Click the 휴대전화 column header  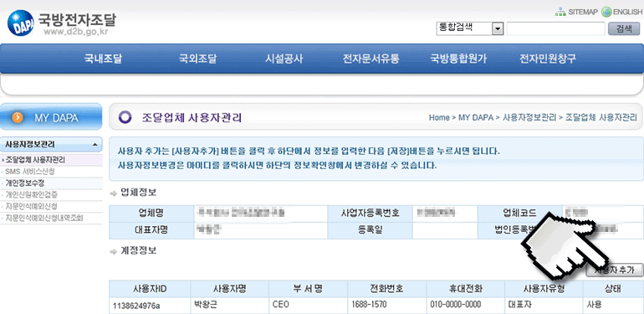466,289
